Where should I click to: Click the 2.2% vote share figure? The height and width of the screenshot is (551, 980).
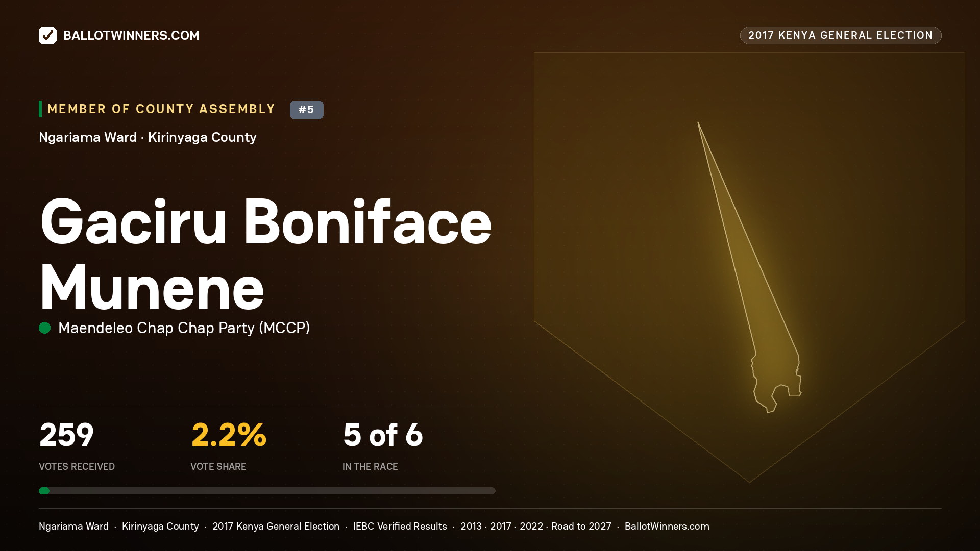point(229,435)
